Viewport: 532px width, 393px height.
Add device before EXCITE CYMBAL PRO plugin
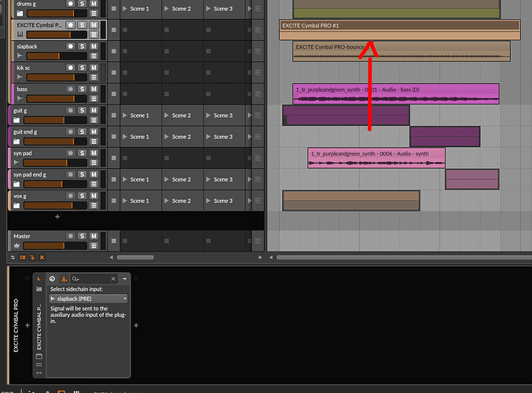pos(28,325)
